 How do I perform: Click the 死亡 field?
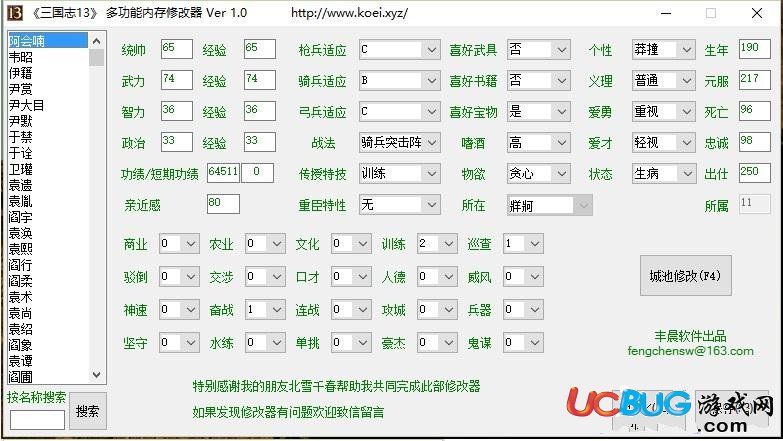pyautogui.click(x=754, y=111)
